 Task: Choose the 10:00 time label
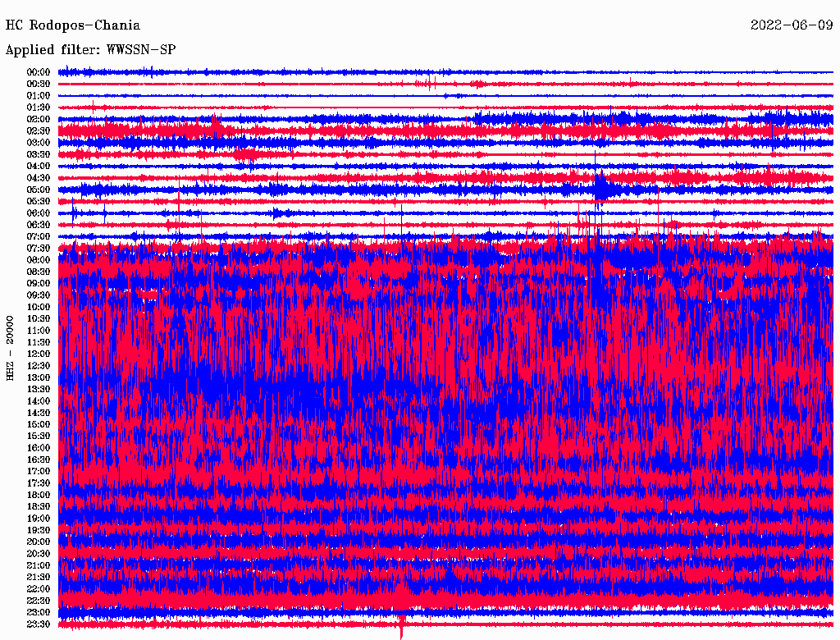click(x=39, y=307)
